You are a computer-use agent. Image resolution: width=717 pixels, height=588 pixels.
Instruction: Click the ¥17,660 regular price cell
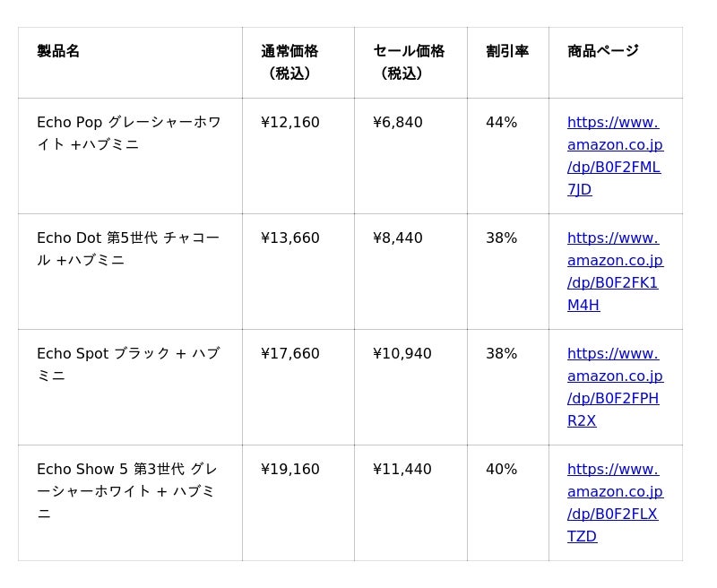click(x=290, y=354)
